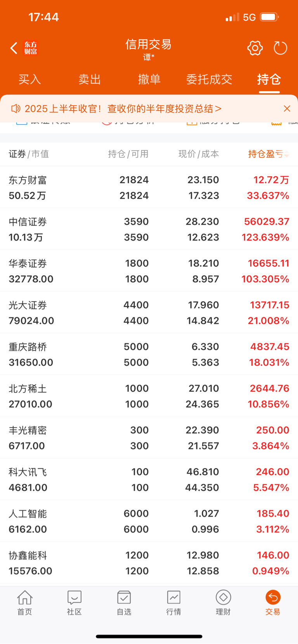Refresh positions with the reload icon

pos(280,48)
